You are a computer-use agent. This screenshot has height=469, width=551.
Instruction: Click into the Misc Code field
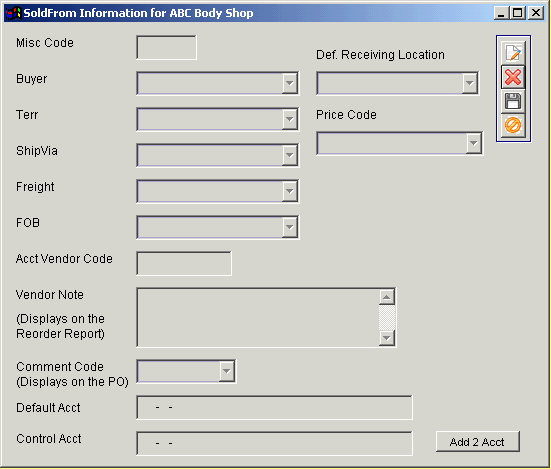(x=166, y=47)
